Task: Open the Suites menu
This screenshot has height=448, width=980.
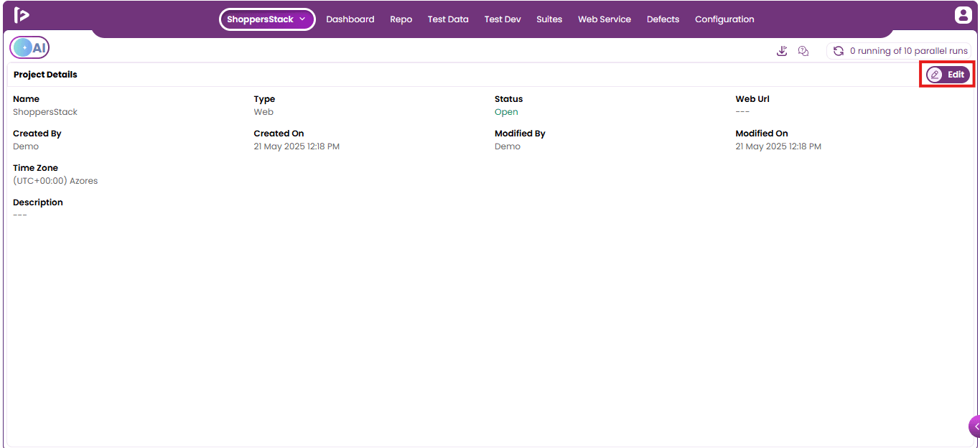Action: coord(549,19)
